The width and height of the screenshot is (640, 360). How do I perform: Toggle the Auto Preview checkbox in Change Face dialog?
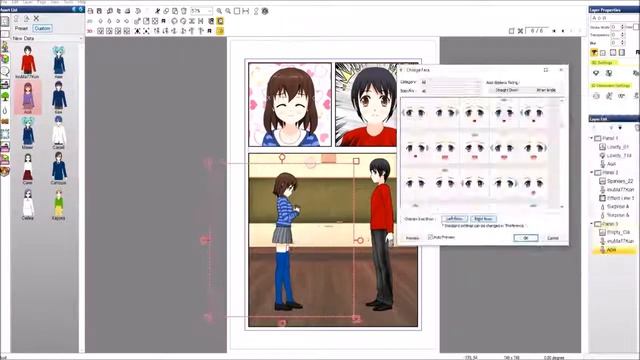(x=430, y=237)
